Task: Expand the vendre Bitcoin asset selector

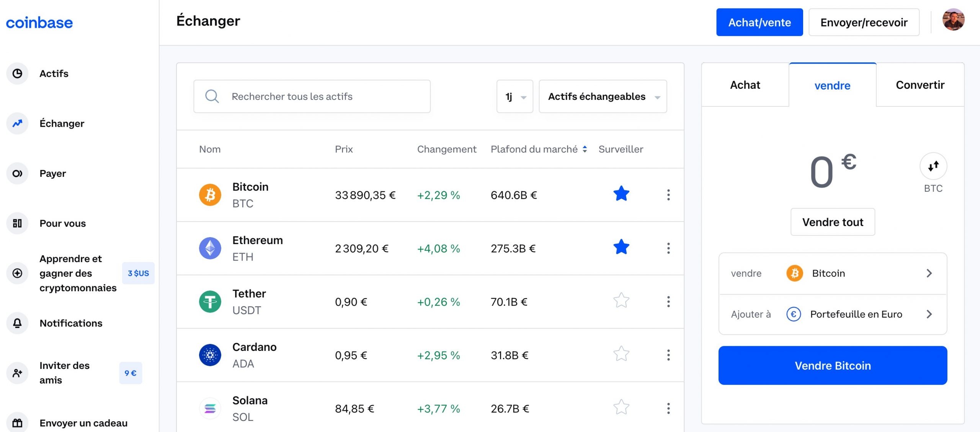Action: (x=833, y=273)
